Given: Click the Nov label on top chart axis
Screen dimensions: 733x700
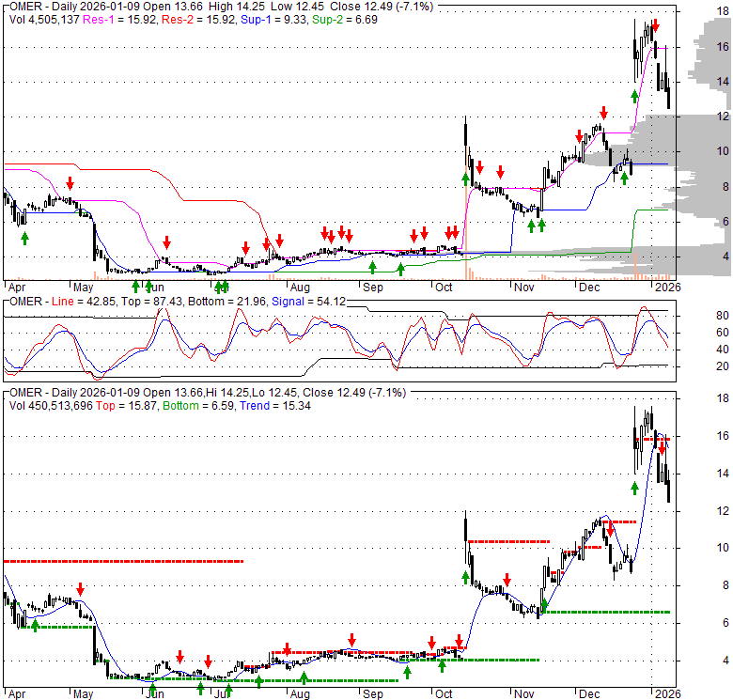Looking at the screenshot, I should click(x=524, y=287).
